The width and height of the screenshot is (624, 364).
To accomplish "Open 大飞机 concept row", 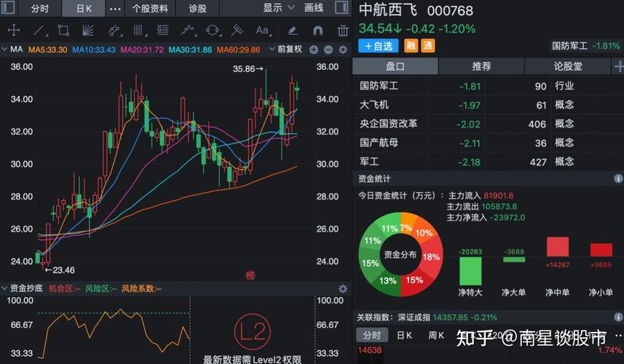I will tap(489, 105).
